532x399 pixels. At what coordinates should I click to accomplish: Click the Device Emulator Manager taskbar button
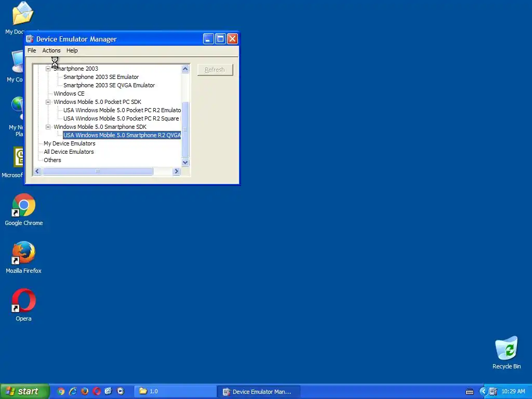click(x=259, y=392)
